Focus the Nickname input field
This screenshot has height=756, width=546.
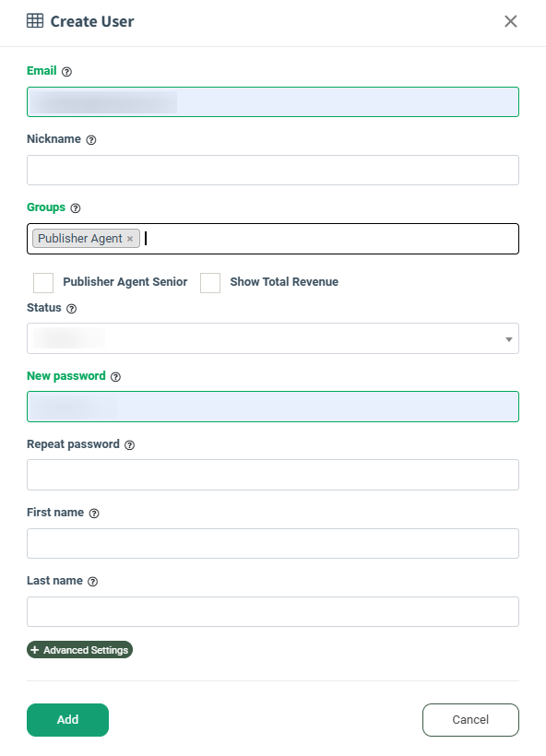(273, 171)
